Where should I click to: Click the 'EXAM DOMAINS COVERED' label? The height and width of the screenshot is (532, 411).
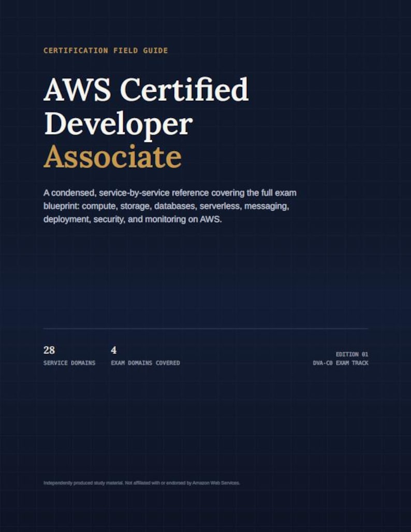pos(145,363)
